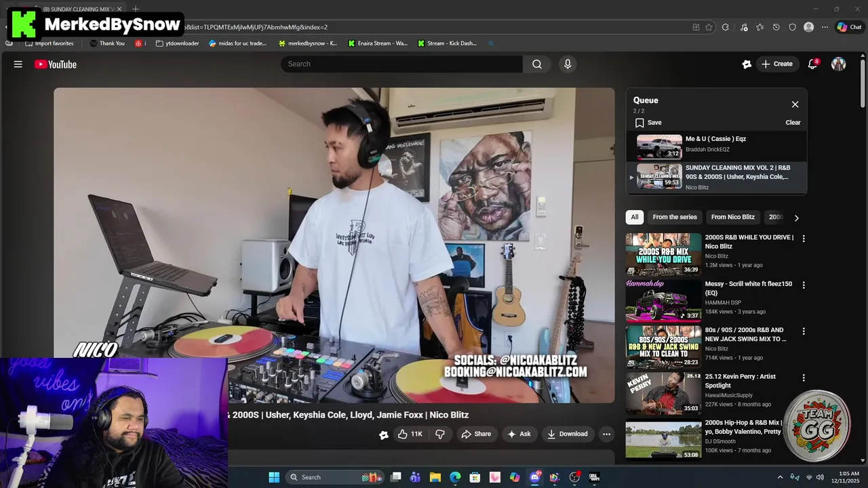The image size is (868, 488).
Task: Click the browser address bar
Action: (x=434, y=27)
